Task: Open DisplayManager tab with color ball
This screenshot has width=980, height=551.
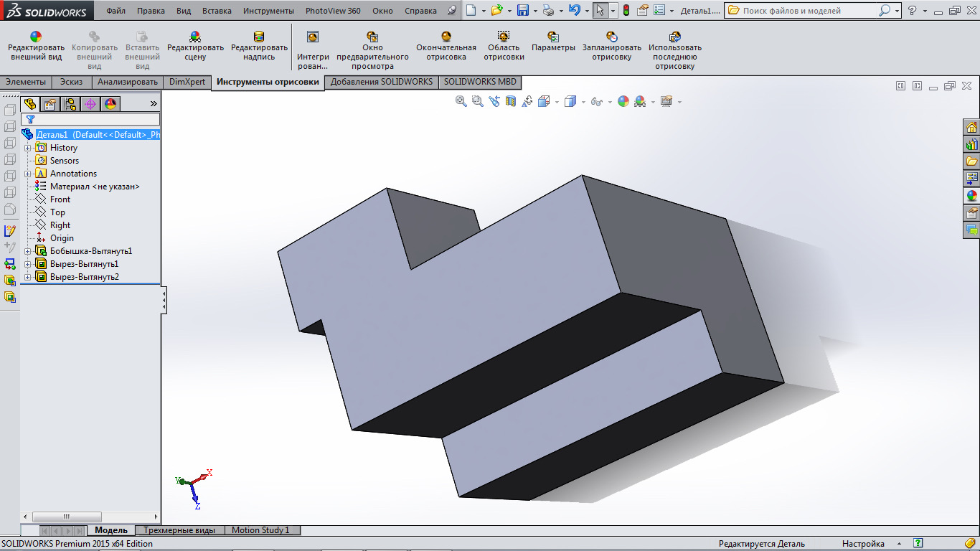Action: pyautogui.click(x=110, y=104)
